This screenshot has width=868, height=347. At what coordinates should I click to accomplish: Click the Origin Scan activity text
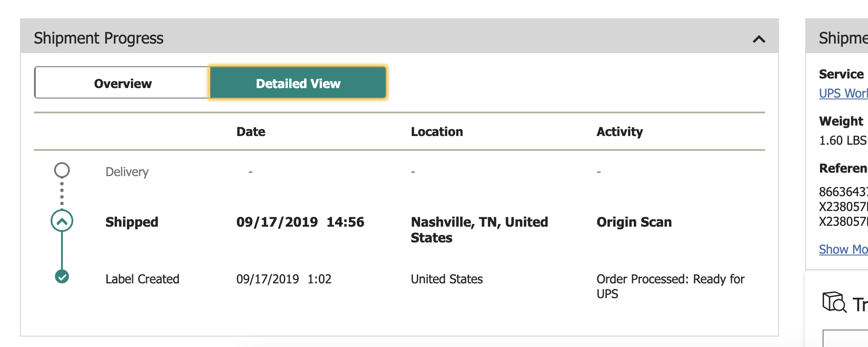(x=634, y=222)
